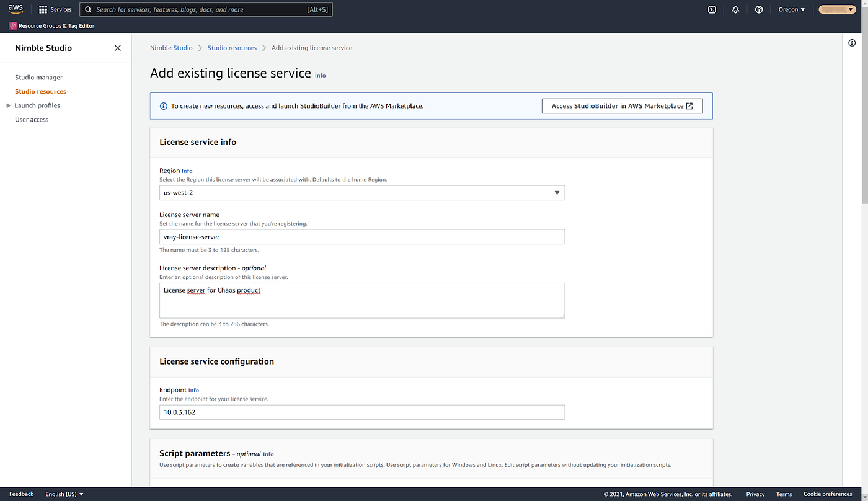The height and width of the screenshot is (501, 868).
Task: Click the Feedback link in footer
Action: point(21,494)
